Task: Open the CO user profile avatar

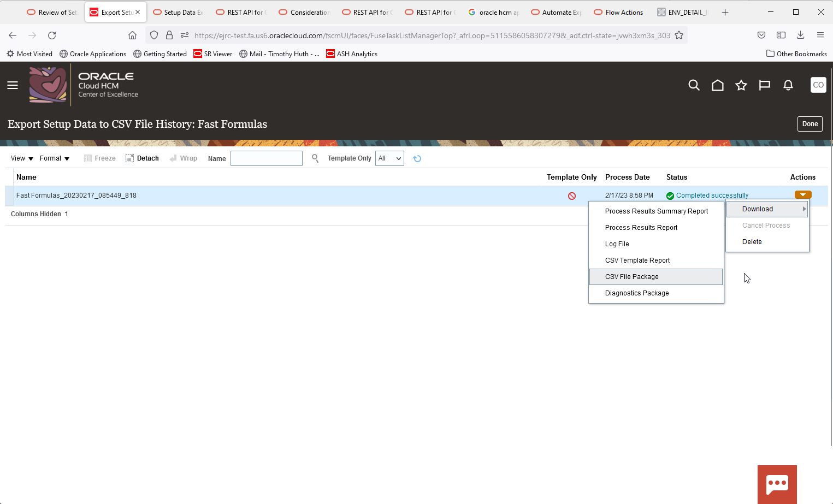Action: click(818, 85)
